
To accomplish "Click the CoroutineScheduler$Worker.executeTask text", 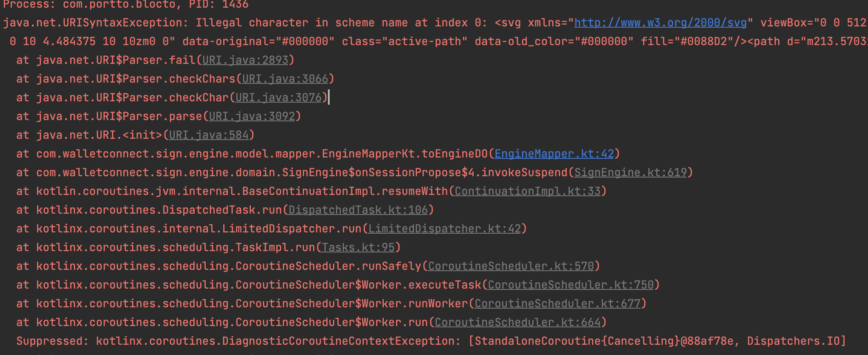I will [x=358, y=285].
